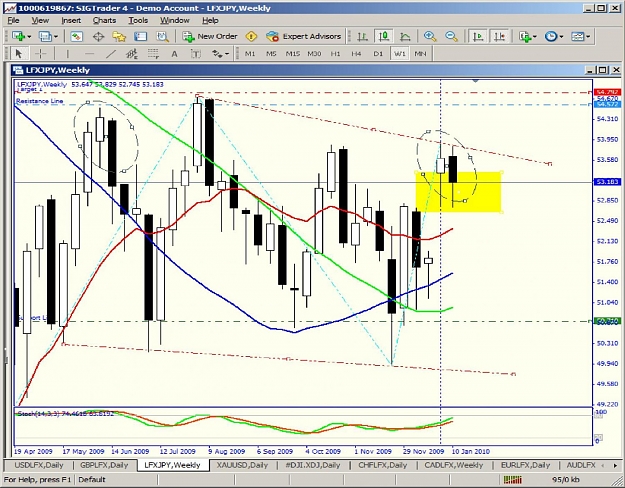The image size is (625, 488).
Task: Toggle Auto Scroll on the chart
Action: (478, 37)
